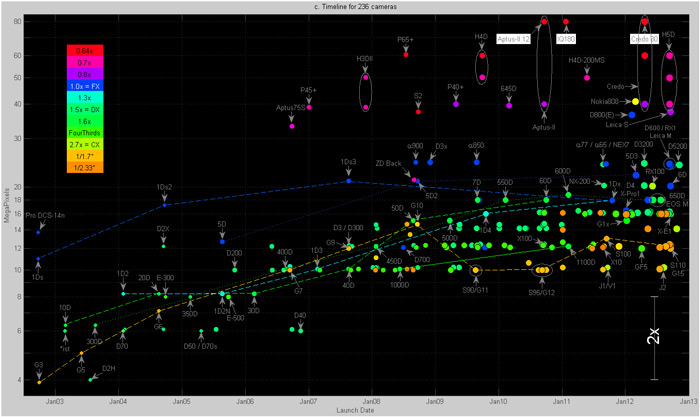Click the "Jan13" x-axis tick label

tap(689, 401)
